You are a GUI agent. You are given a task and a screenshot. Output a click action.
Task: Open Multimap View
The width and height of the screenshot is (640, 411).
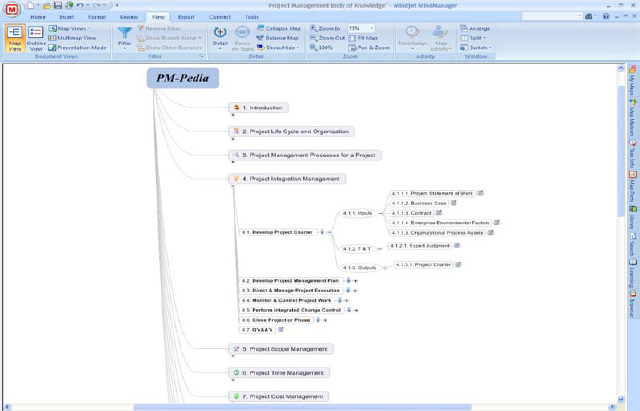click(x=72, y=38)
